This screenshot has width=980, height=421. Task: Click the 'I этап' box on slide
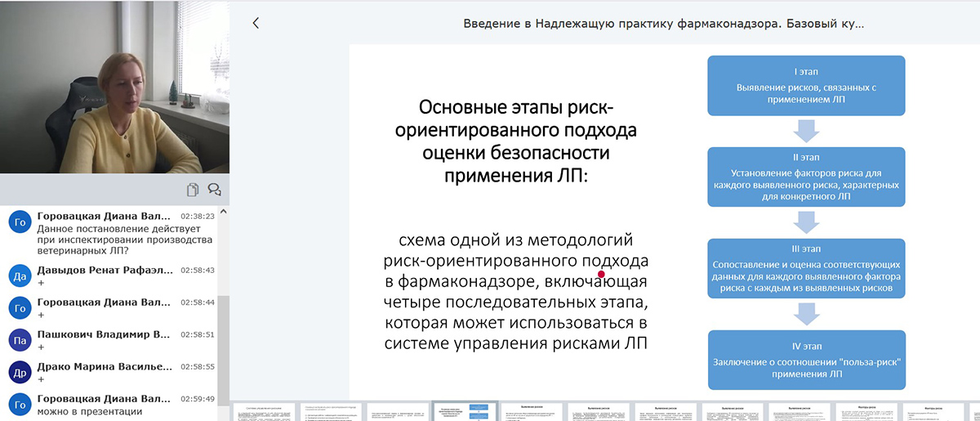806,83
